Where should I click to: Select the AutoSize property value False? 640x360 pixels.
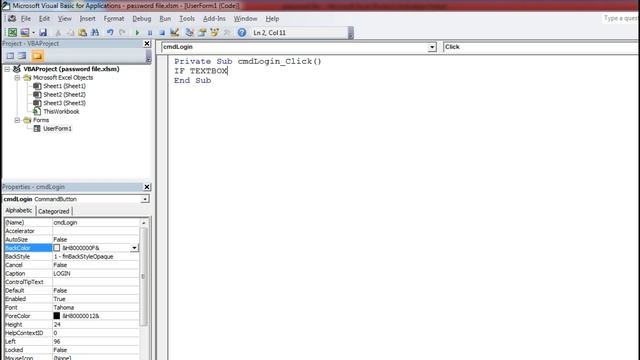(x=96, y=240)
